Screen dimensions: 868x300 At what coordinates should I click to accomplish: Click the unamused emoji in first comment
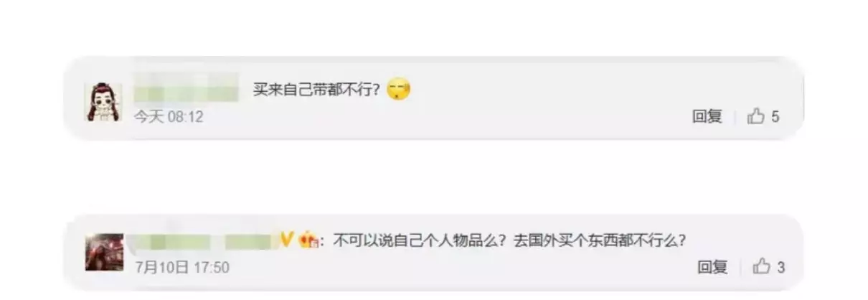[x=398, y=90]
